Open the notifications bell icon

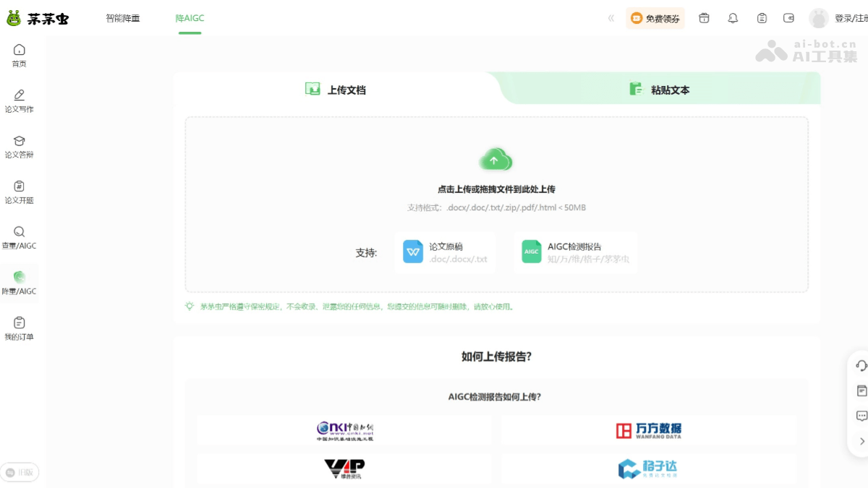point(732,18)
